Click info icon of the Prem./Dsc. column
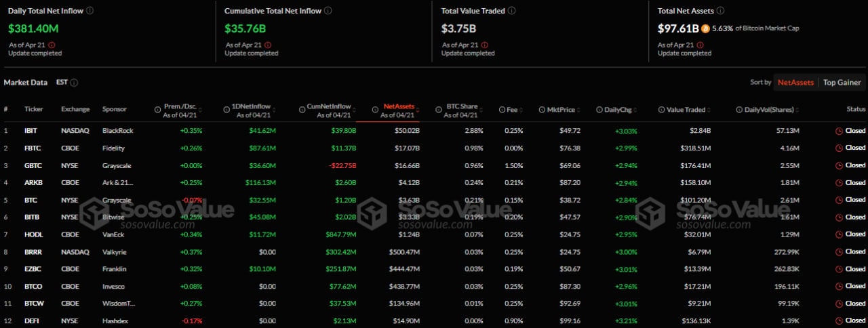The image size is (868, 328). click(x=158, y=110)
